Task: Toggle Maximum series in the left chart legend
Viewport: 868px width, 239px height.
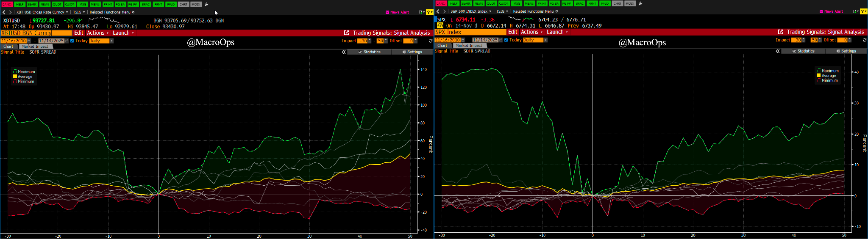Action: point(15,72)
